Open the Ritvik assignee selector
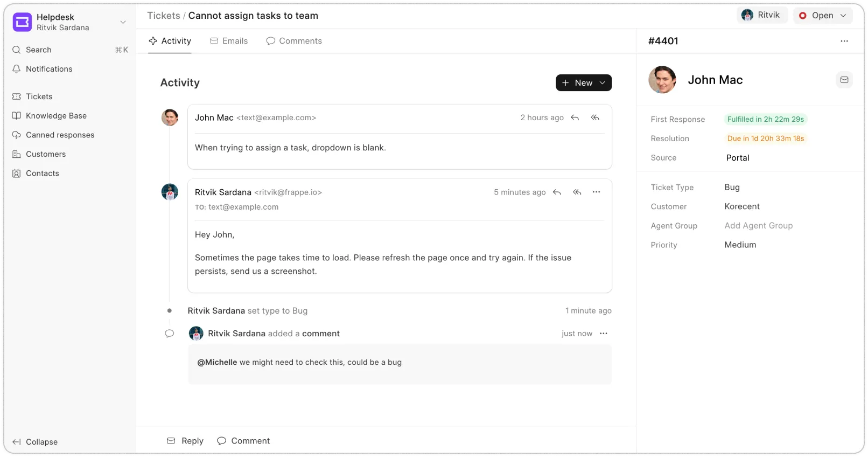The image size is (868, 457). click(x=761, y=15)
